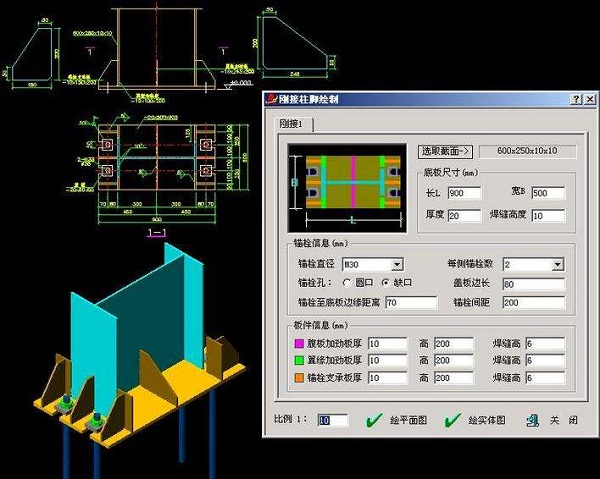The image size is (600, 479).
Task: Click the base plate preview thumbnail
Action: pos(346,186)
